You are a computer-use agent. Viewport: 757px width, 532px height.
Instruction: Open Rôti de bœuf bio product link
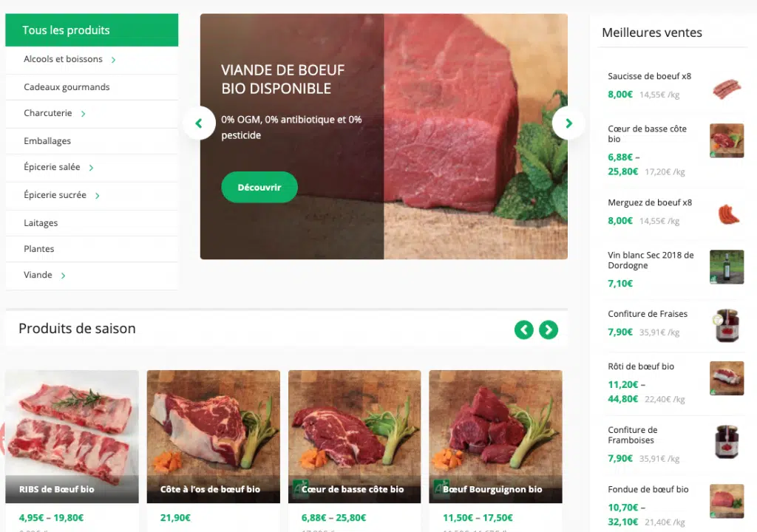[641, 366]
